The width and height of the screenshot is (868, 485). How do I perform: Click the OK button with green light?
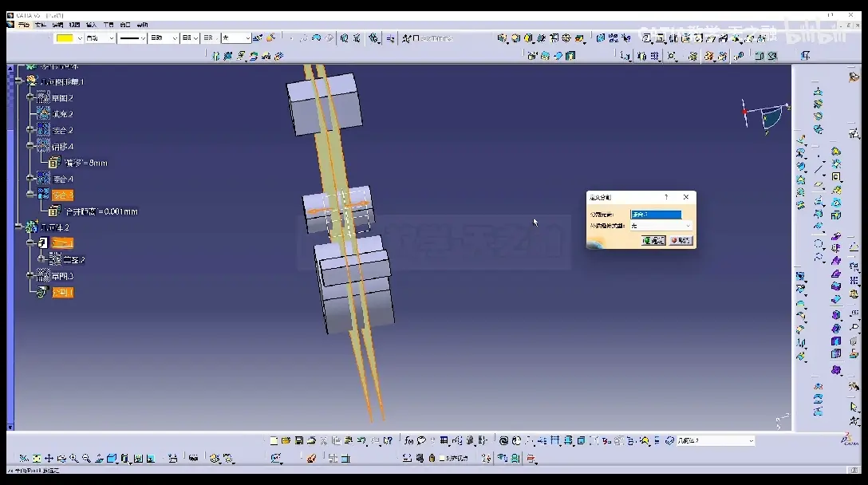653,240
